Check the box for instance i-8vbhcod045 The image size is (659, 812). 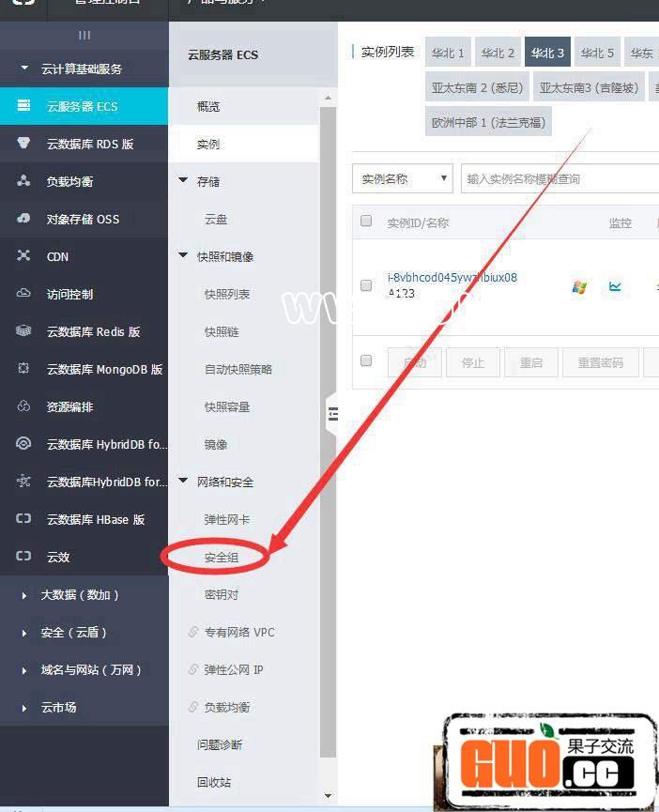pyautogui.click(x=366, y=285)
